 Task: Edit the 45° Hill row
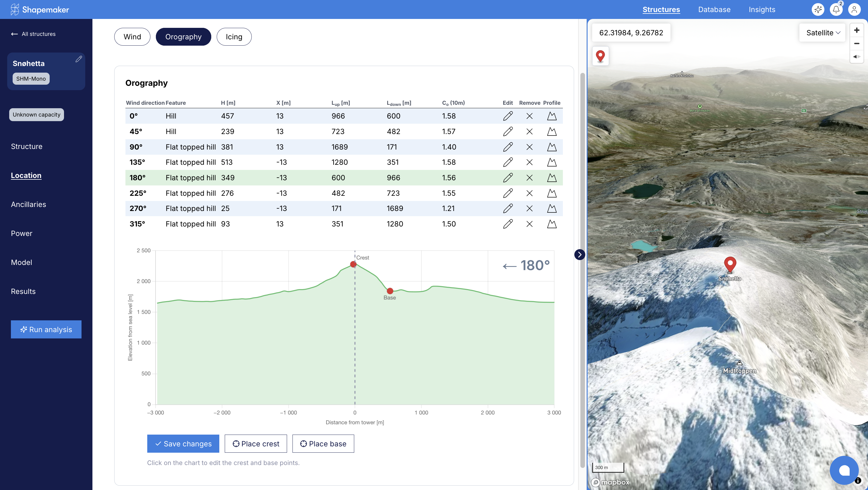(508, 131)
